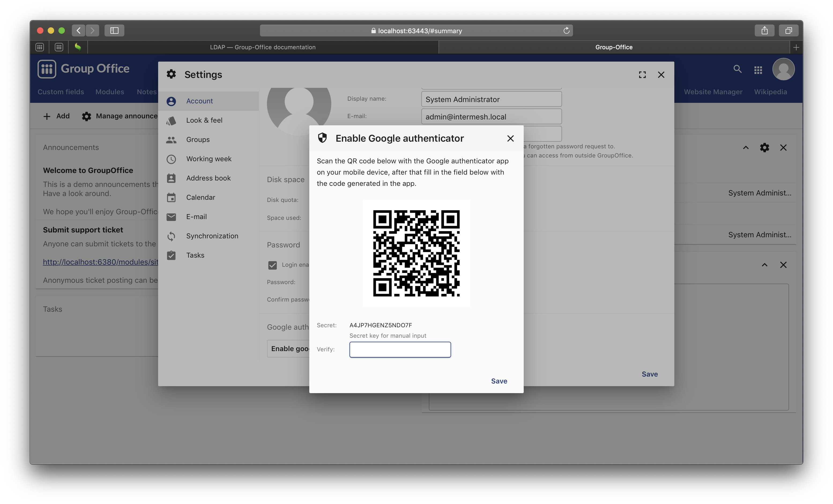Save the Google authenticator dialog
Image resolution: width=833 pixels, height=504 pixels.
click(499, 381)
